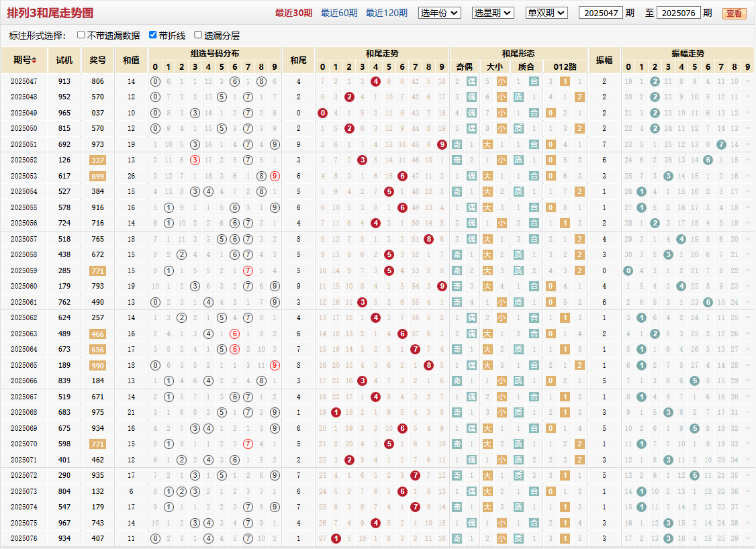Click highlighted prize number 990 in row 2025065
The height and width of the screenshot is (549, 756).
tap(97, 365)
